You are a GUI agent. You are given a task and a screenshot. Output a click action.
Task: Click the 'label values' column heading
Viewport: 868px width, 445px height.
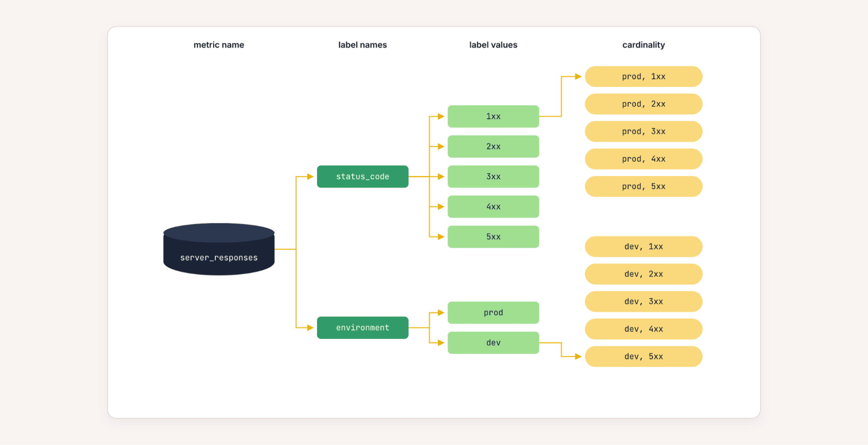493,45
